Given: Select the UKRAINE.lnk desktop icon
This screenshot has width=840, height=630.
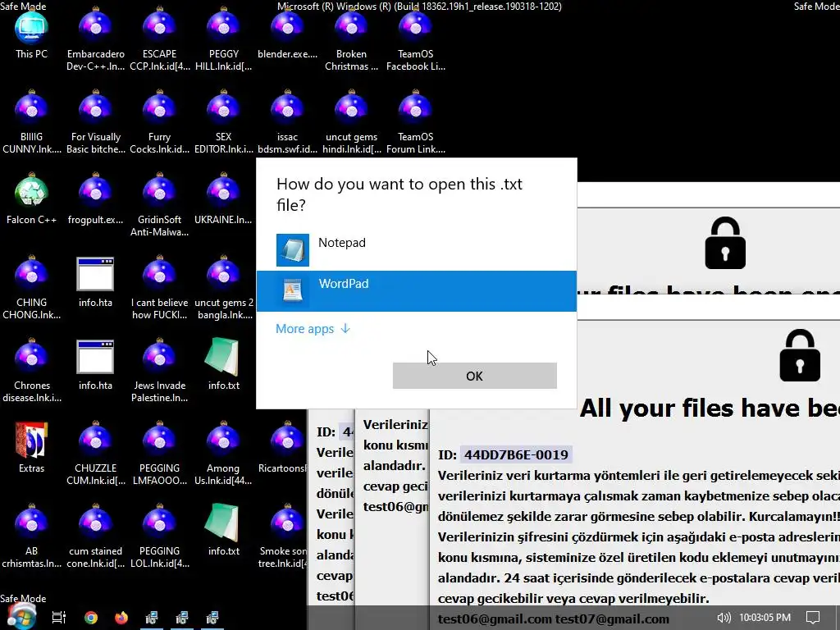Looking at the screenshot, I should click(x=223, y=199).
